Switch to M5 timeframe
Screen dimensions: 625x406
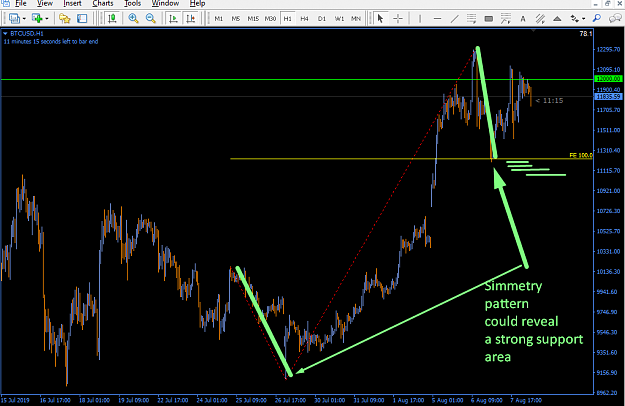coord(236,19)
